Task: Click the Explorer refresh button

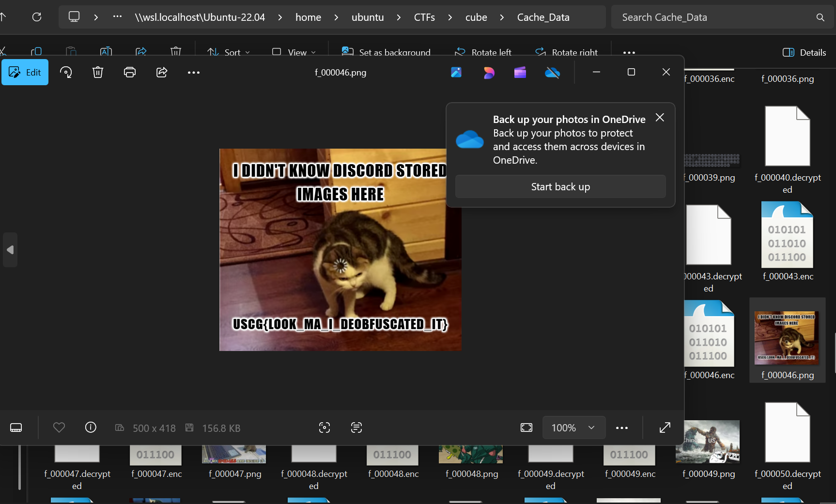Action: click(37, 17)
